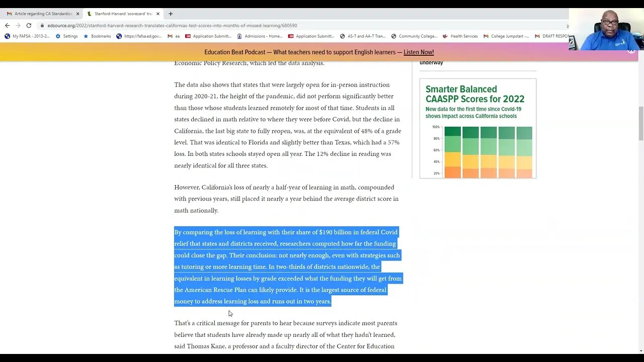Go back to the previous page
This screenshot has height=362, width=644.
[7, 25]
